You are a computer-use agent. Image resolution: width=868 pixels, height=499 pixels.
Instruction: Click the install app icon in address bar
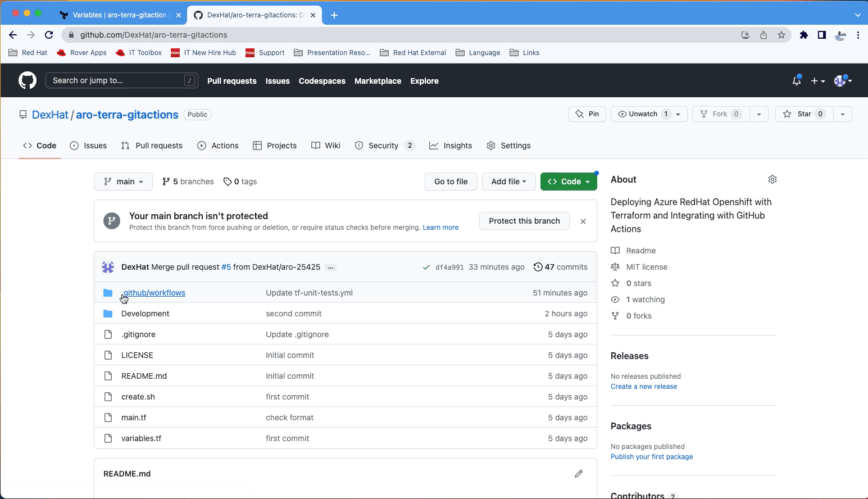[x=746, y=35]
